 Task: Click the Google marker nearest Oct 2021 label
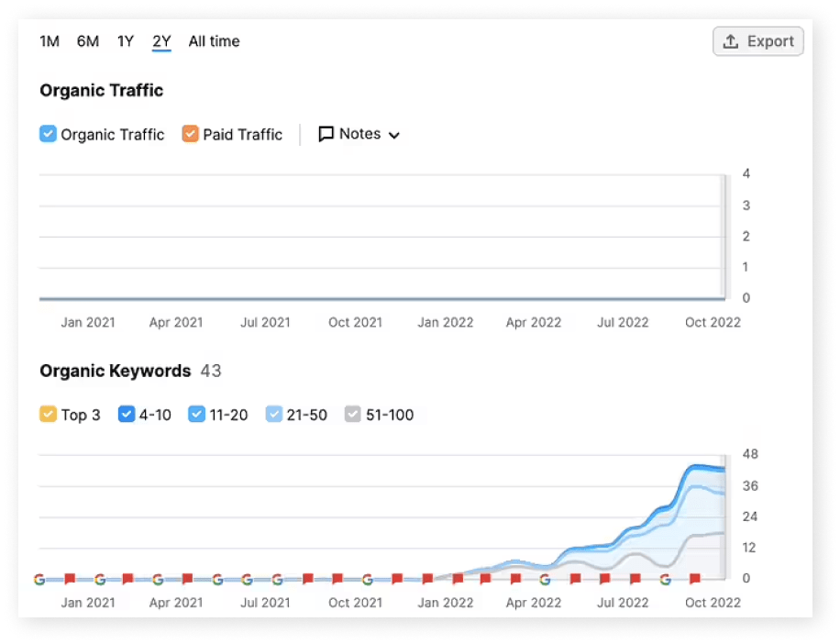pyautogui.click(x=367, y=579)
